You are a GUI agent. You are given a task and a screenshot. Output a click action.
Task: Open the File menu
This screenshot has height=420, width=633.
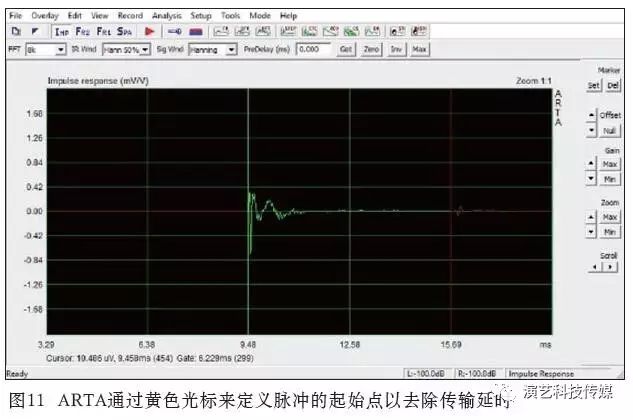15,16
